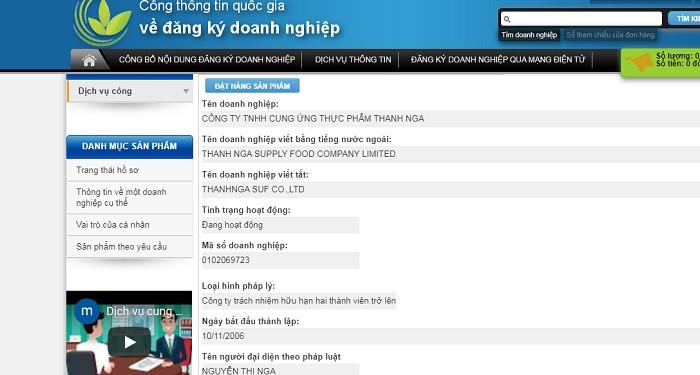
Task: Select the legal type Công ty trách nhiệm hữu hạn text
Action: pos(299,300)
